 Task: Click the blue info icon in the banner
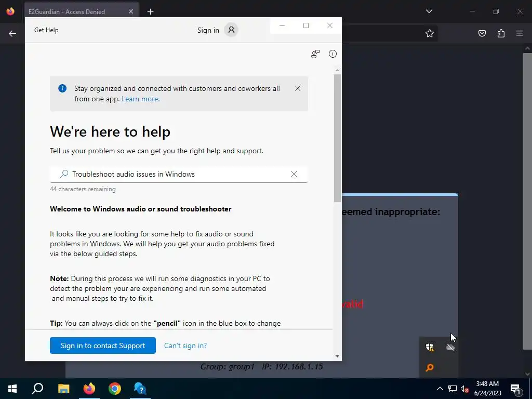click(62, 88)
